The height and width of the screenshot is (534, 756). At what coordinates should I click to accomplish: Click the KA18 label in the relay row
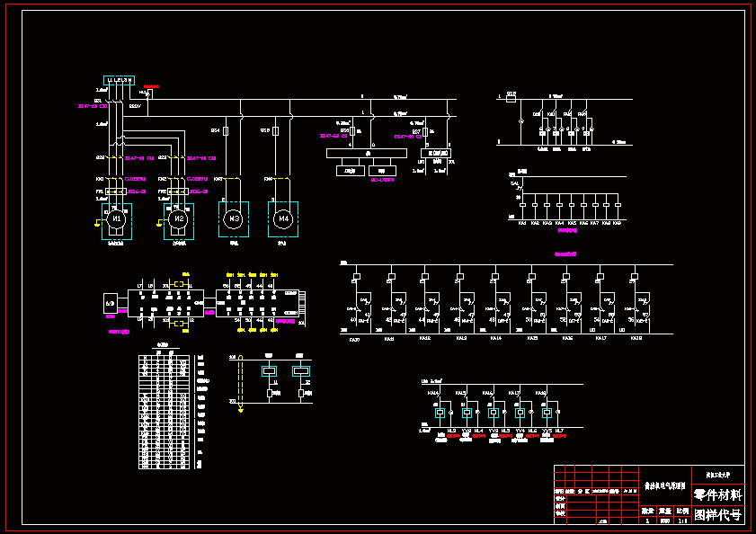pyautogui.click(x=636, y=339)
